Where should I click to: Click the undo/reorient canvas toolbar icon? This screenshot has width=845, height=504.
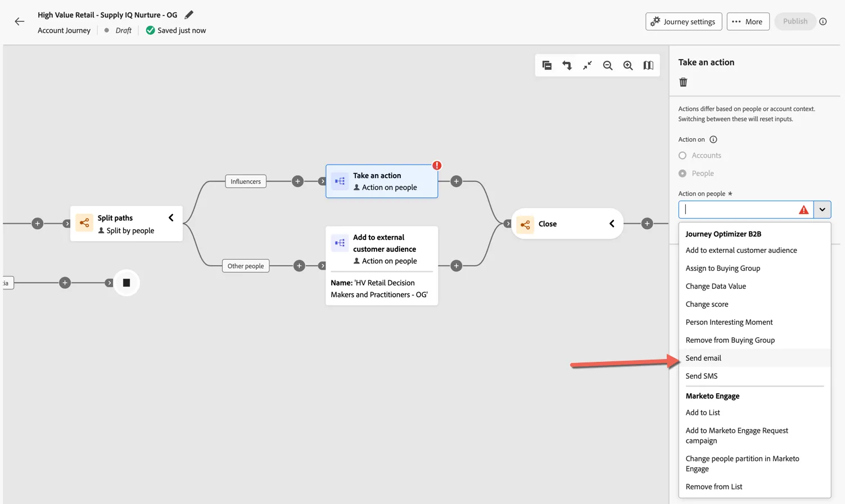567,65
